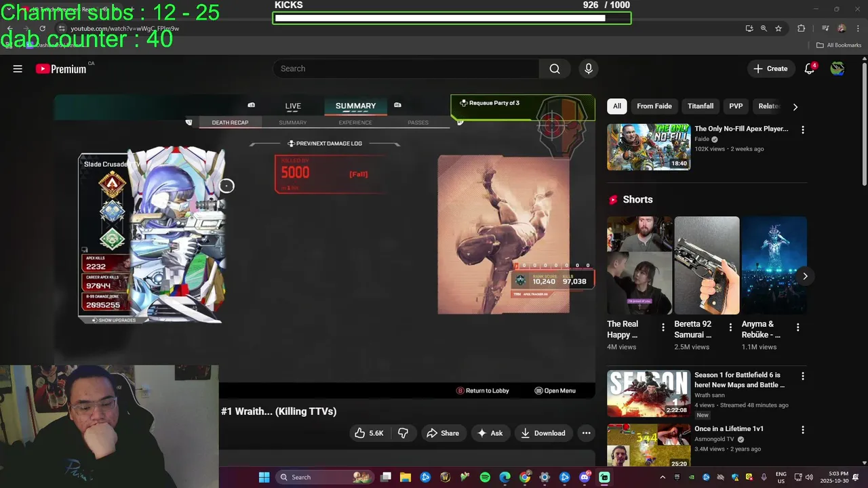Open options for Anyma & Rebūke short
This screenshot has width=868, height=488.
(x=797, y=327)
